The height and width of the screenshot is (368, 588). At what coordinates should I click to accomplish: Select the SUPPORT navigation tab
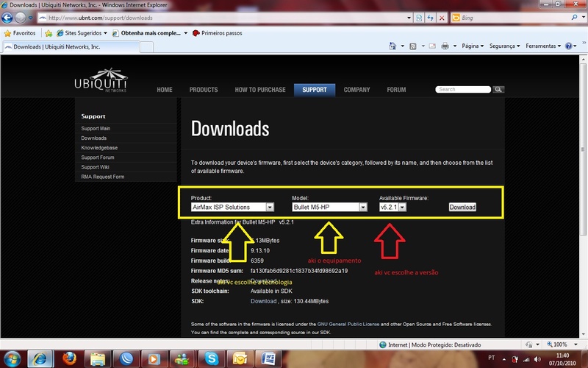pos(315,90)
